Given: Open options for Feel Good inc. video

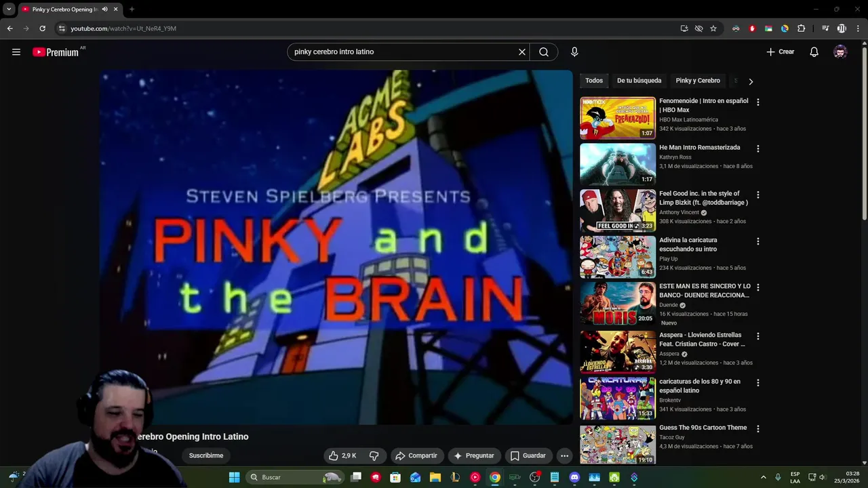Looking at the screenshot, I should coord(758,195).
